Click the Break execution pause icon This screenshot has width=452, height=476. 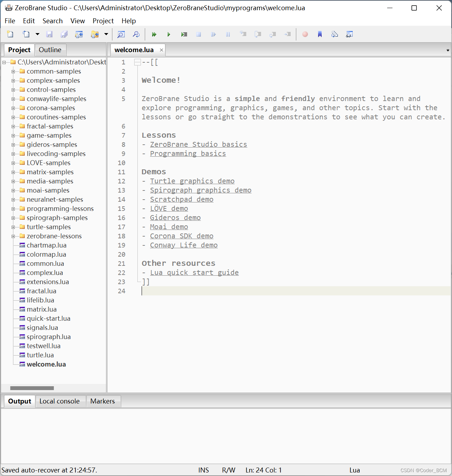[228, 34]
